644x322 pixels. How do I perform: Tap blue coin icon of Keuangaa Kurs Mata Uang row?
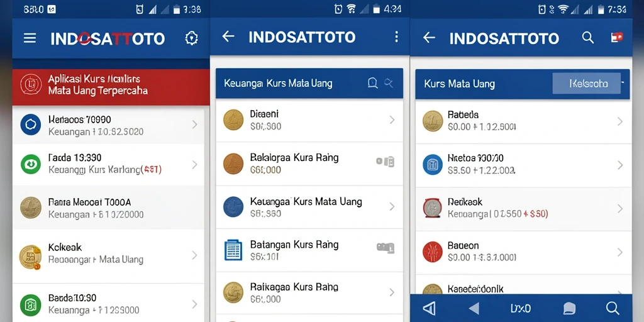click(233, 206)
